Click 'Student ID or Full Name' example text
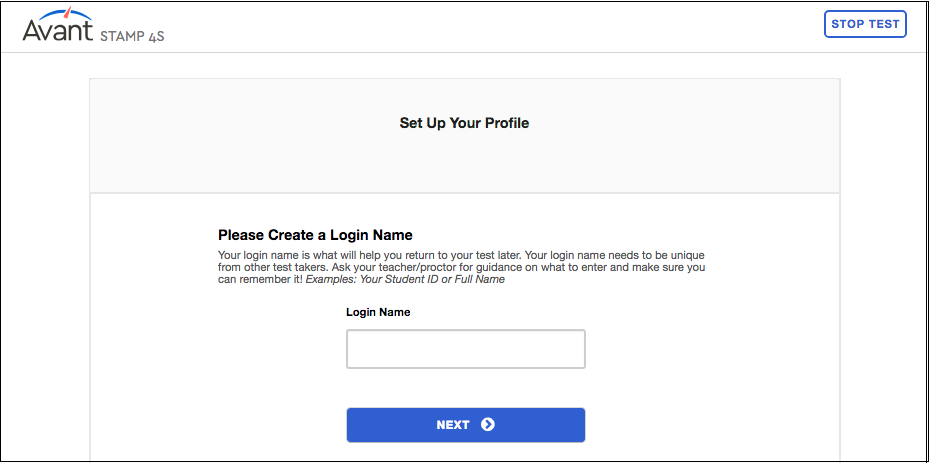Viewport: 929px width, 463px height. click(x=438, y=279)
